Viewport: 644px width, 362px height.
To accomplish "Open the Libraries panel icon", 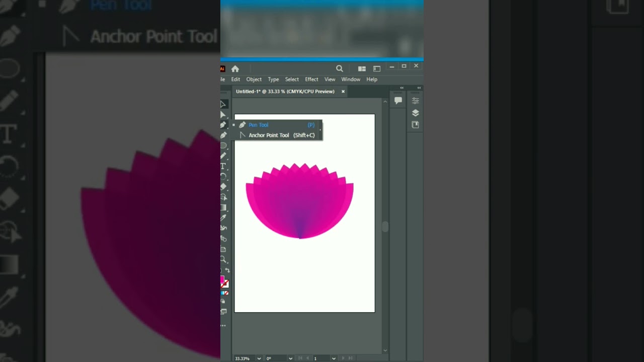I will pos(416,125).
